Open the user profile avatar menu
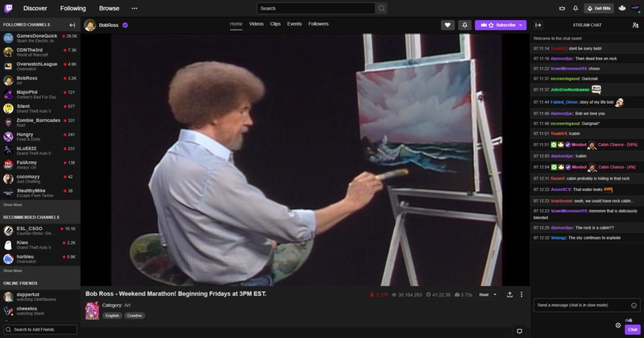This screenshot has width=644, height=338. tap(636, 8)
